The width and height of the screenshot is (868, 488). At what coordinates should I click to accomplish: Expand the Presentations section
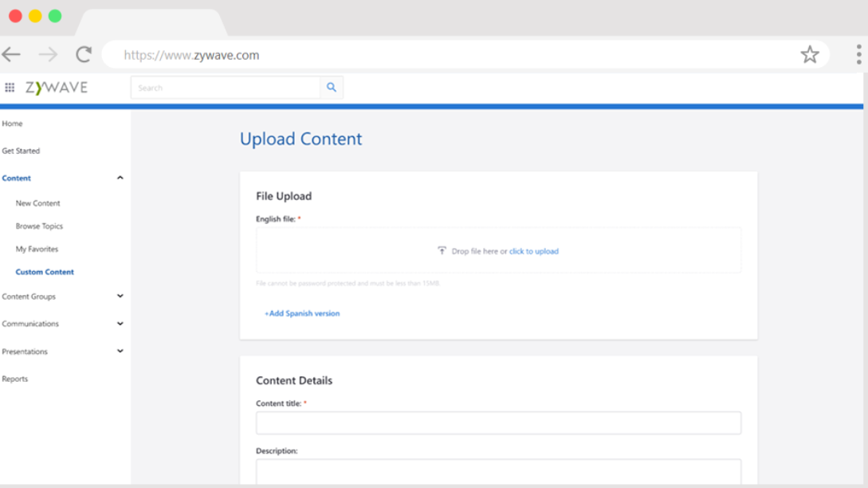(x=120, y=351)
